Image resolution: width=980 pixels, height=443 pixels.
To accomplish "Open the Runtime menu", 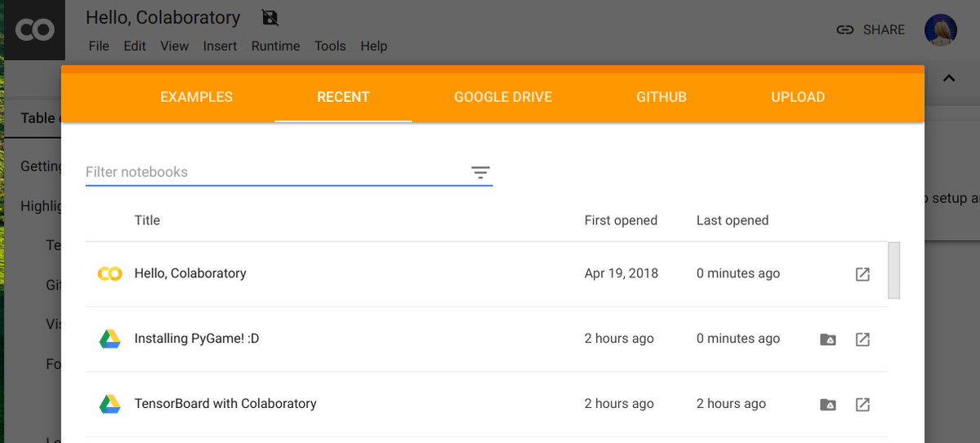I will coord(275,46).
